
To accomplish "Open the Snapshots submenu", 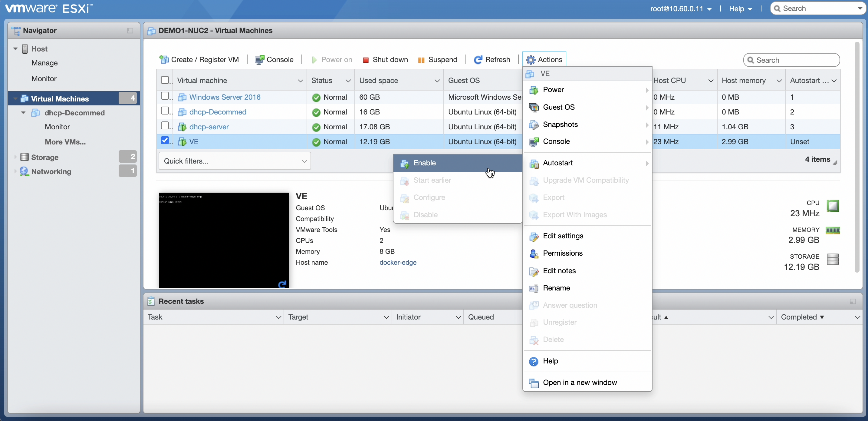I will click(x=587, y=124).
